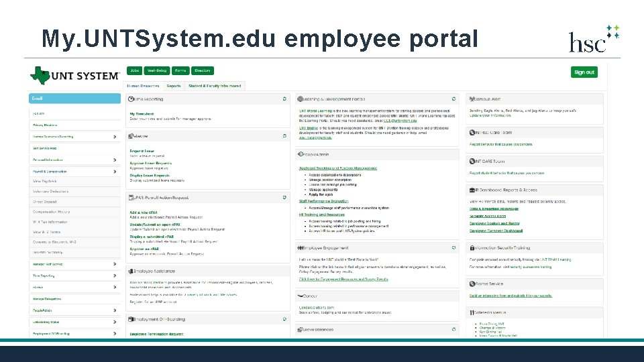Screen dimensions: 644x362
Task: Open the Staff Performance Evaluation link
Action: coord(323,201)
